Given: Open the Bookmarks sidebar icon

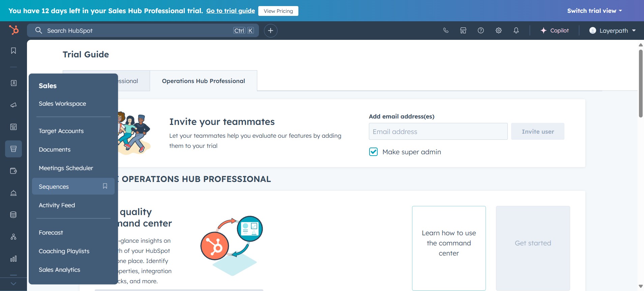Looking at the screenshot, I should 13,51.
